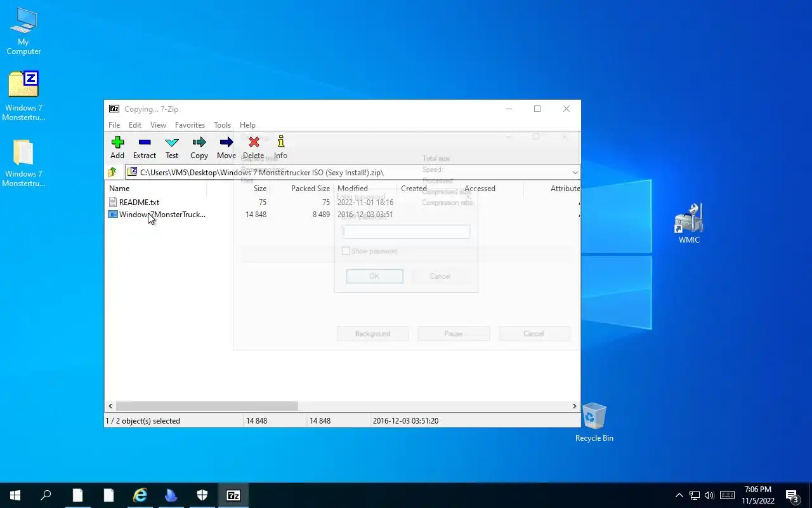Click the left arrow of the horizontal scrollbar

(110, 406)
